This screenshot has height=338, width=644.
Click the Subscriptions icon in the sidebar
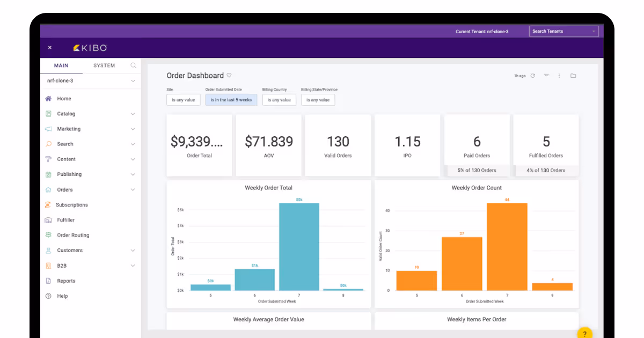point(48,204)
